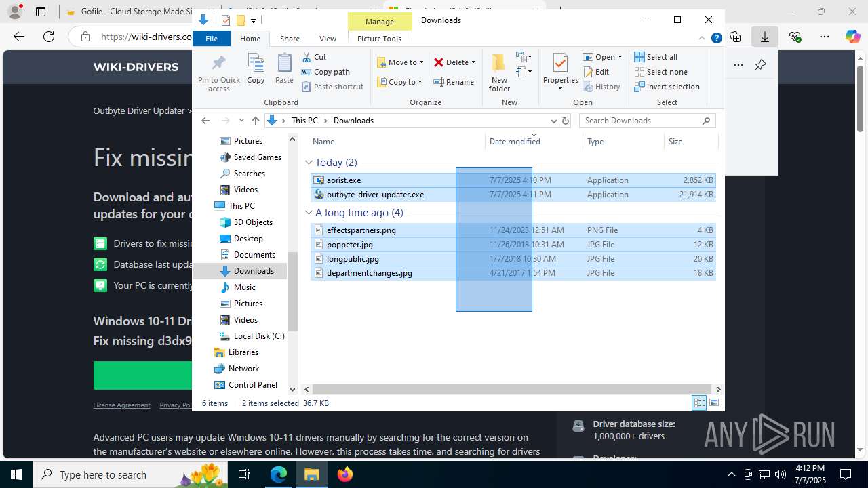Open the Delete dropdown arrow

click(x=473, y=62)
